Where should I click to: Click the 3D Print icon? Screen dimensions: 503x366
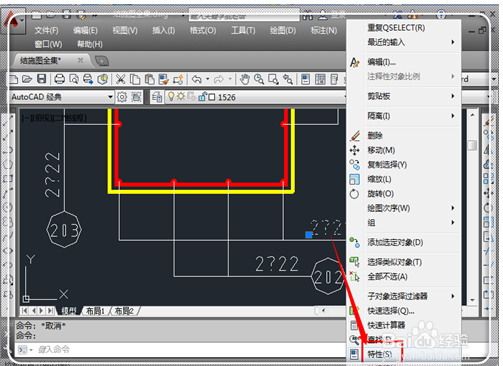103,79
